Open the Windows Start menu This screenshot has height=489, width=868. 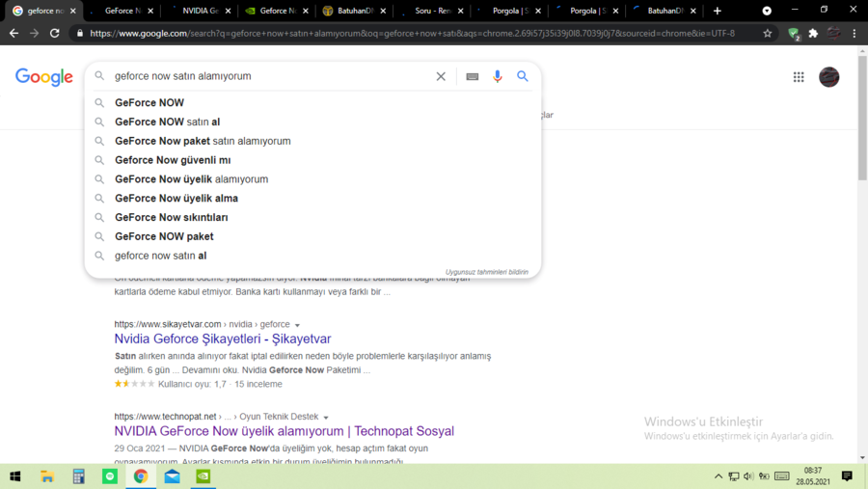click(14, 476)
